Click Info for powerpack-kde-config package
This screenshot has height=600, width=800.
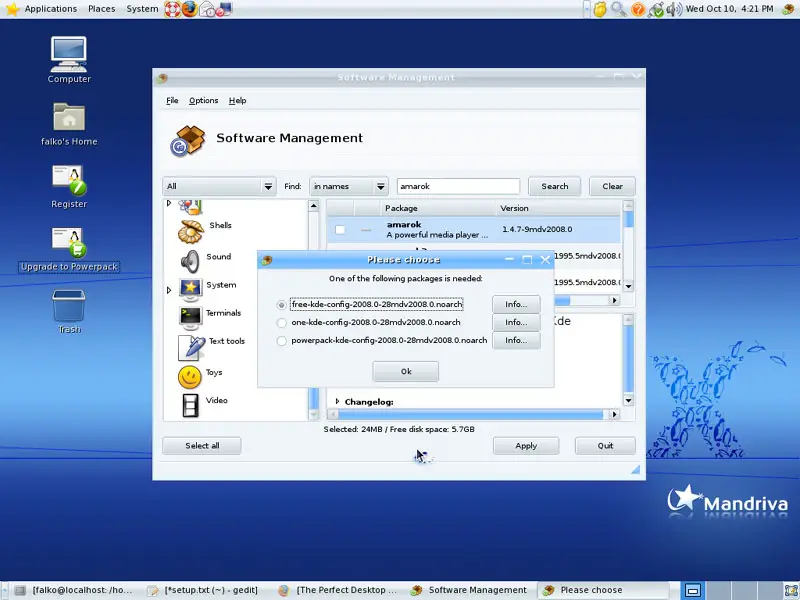(x=516, y=340)
